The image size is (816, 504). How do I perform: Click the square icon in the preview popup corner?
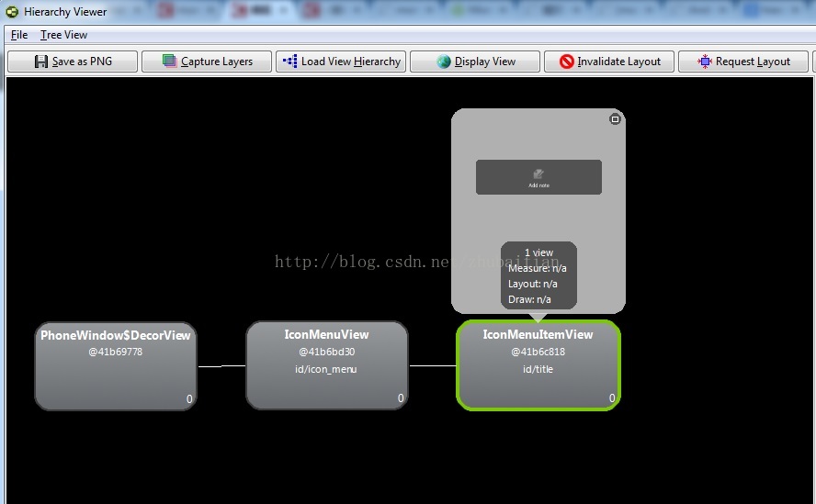[615, 119]
